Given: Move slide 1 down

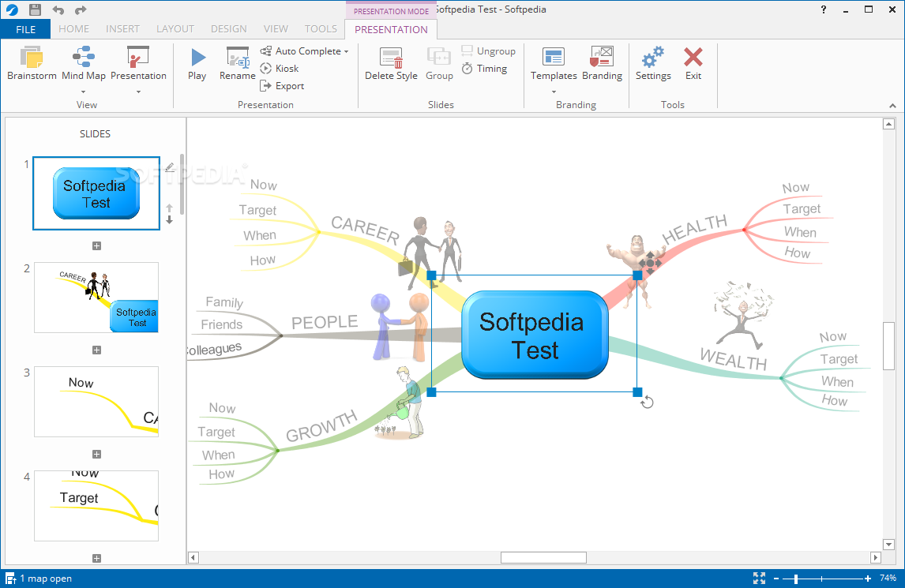Looking at the screenshot, I should coord(169,219).
